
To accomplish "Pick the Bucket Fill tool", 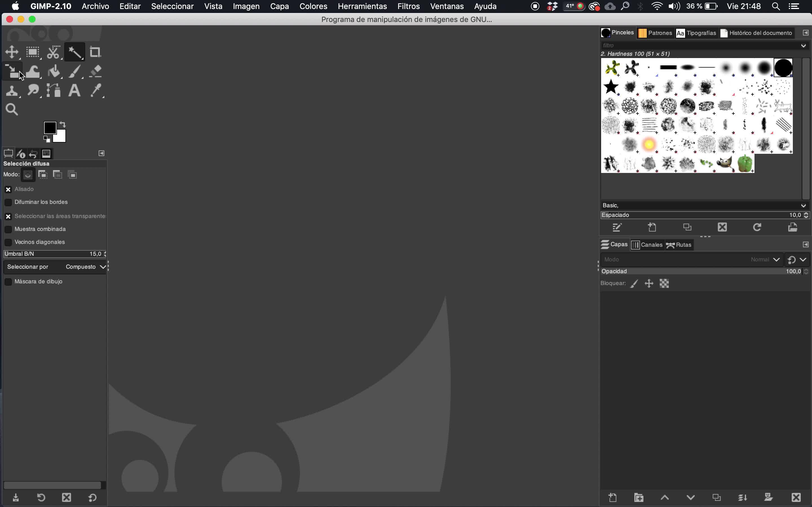I will click(x=54, y=72).
